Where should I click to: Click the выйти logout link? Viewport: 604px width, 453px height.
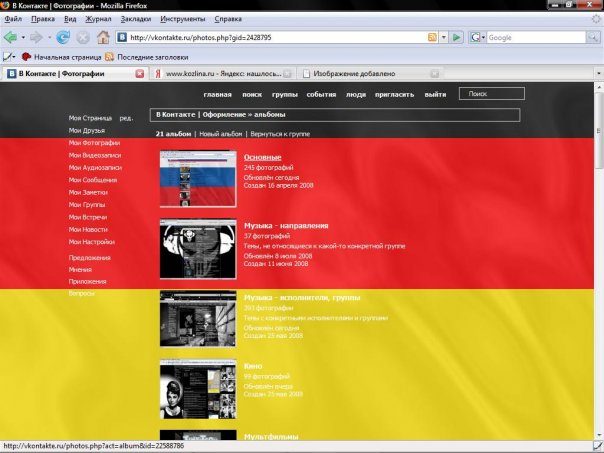click(x=435, y=94)
